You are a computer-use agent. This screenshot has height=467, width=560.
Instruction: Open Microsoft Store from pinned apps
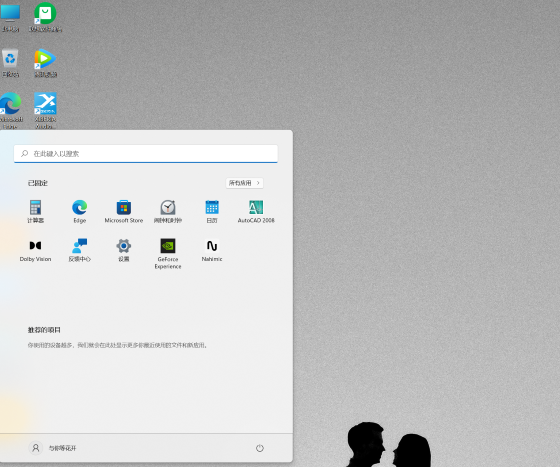click(x=124, y=211)
